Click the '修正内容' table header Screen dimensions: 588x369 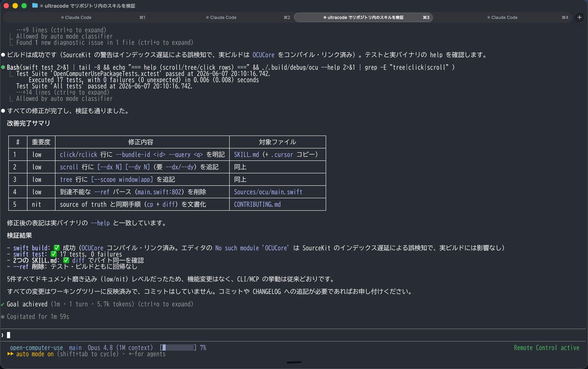[142, 142]
